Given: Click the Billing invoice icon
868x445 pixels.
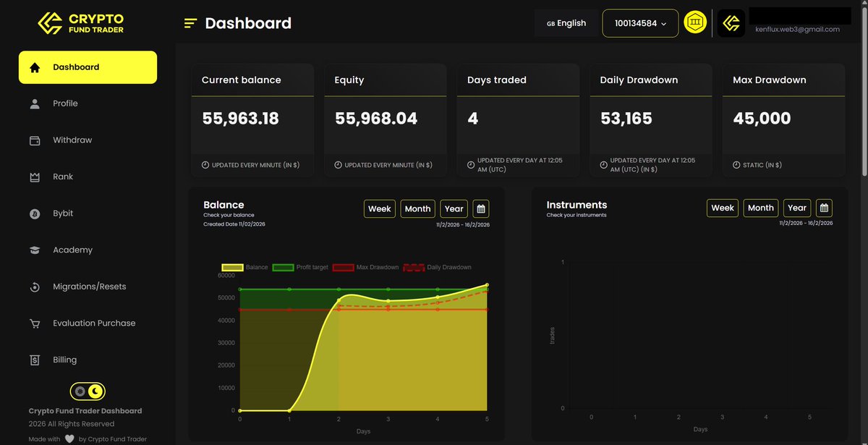Looking at the screenshot, I should pos(35,360).
